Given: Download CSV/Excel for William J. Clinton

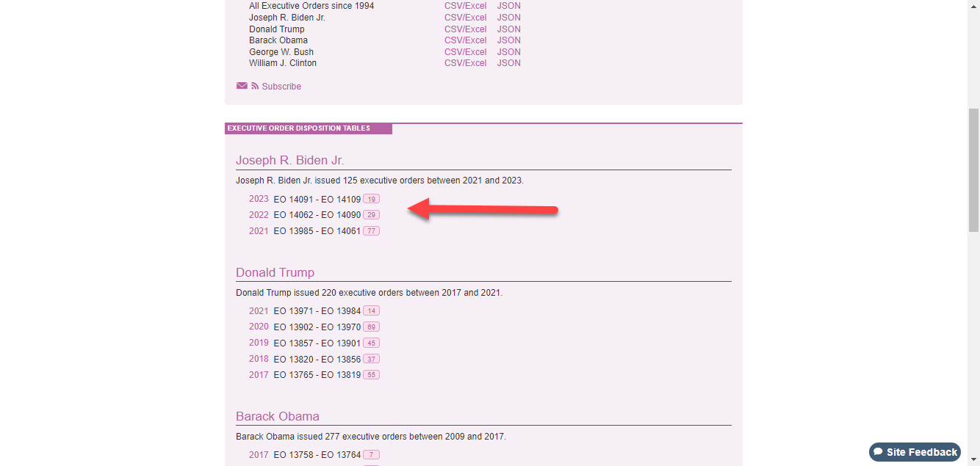Looking at the screenshot, I should [x=465, y=63].
